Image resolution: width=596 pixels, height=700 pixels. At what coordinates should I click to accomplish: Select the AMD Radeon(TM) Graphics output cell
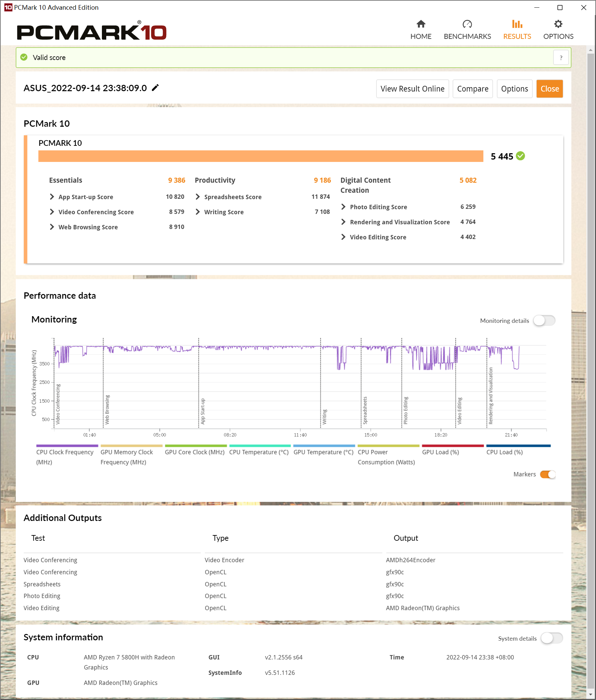click(423, 608)
